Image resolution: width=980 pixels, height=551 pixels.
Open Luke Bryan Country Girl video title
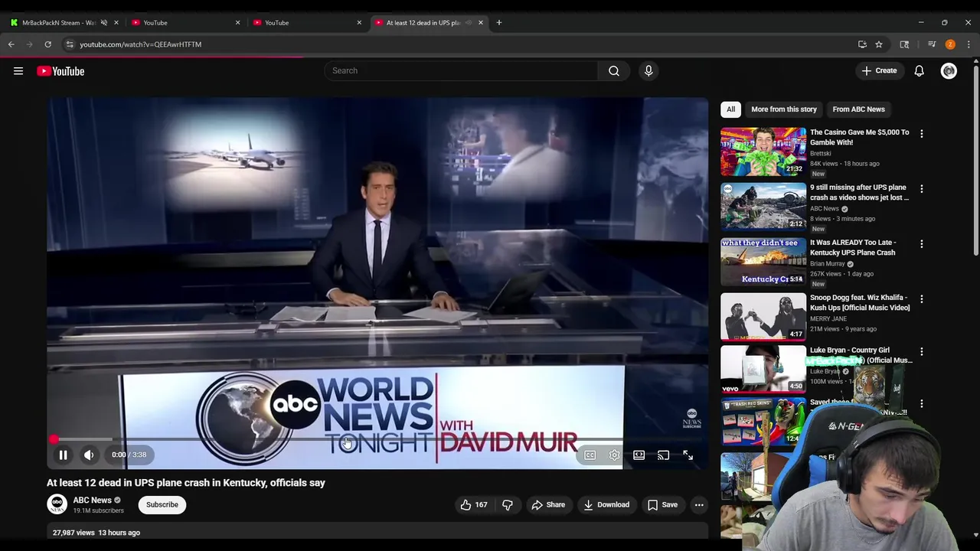pyautogui.click(x=861, y=355)
